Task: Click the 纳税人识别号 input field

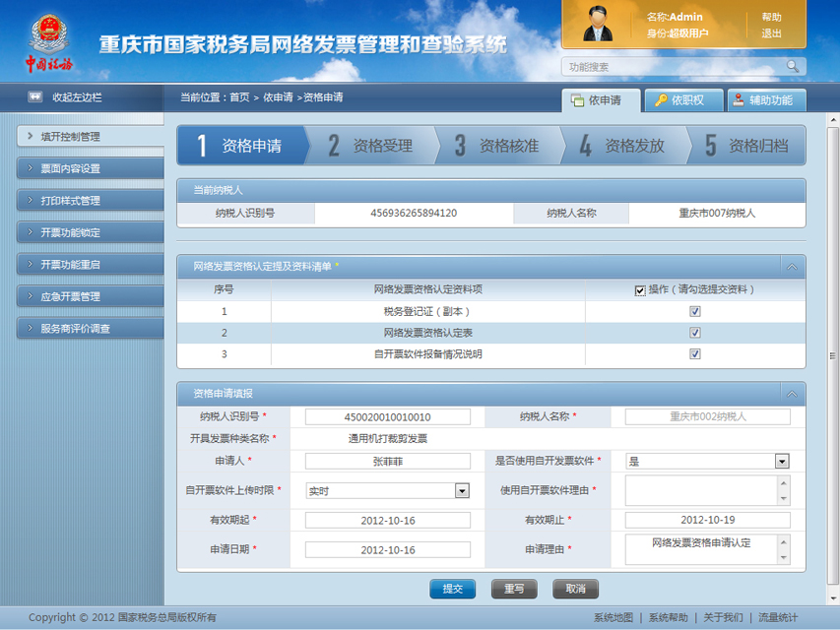Action: [388, 416]
